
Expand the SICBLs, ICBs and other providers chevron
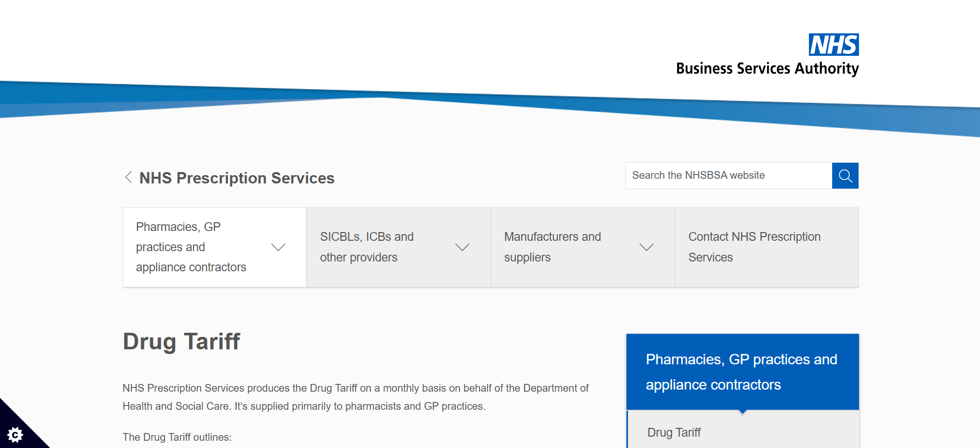(x=462, y=247)
